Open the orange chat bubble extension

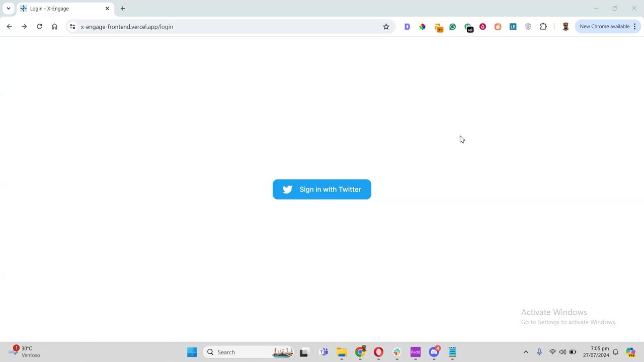(x=498, y=27)
